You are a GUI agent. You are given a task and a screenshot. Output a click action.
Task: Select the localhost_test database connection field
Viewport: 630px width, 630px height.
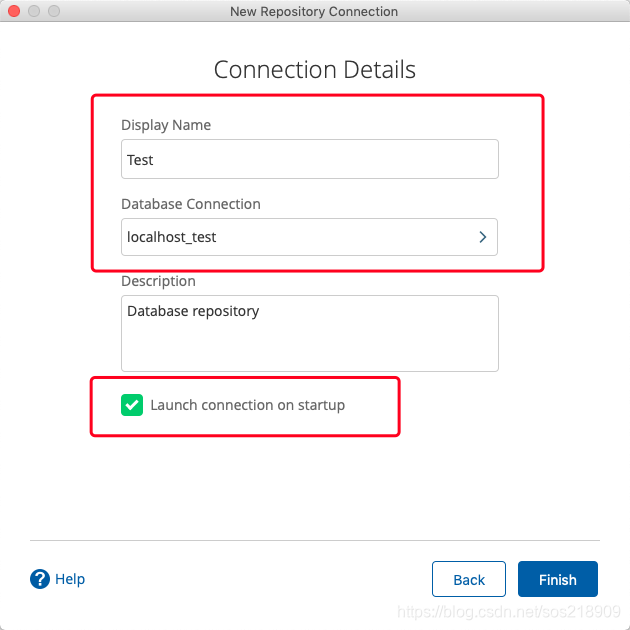pyautogui.click(x=309, y=237)
